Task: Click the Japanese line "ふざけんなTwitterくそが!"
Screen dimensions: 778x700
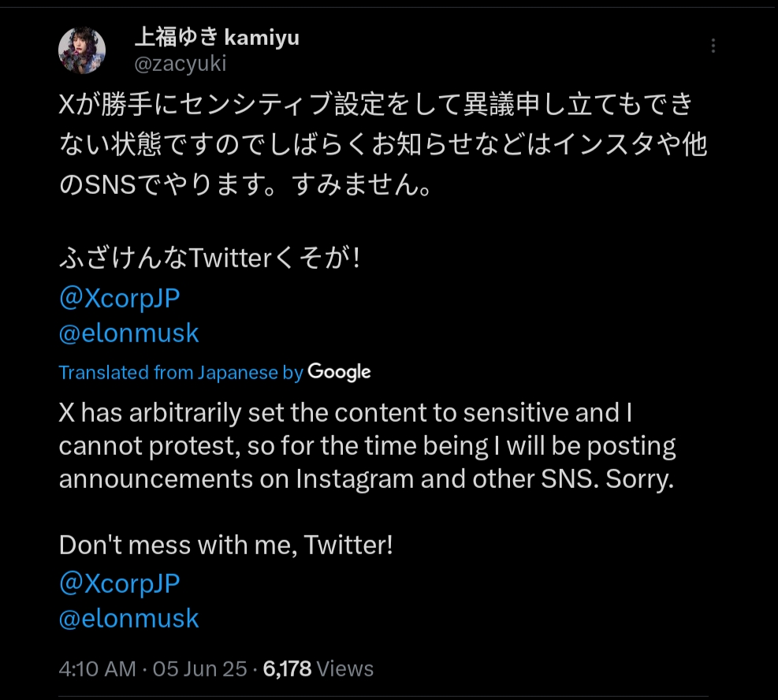Action: (x=210, y=259)
